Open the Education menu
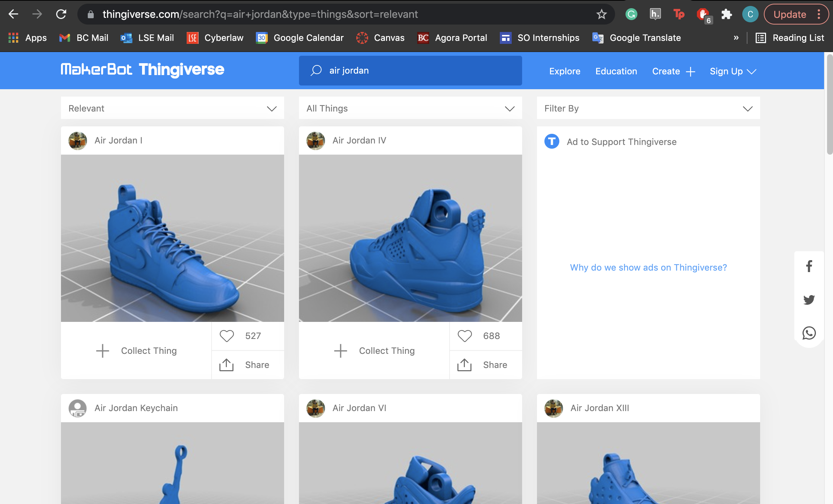The height and width of the screenshot is (504, 833). tap(616, 71)
